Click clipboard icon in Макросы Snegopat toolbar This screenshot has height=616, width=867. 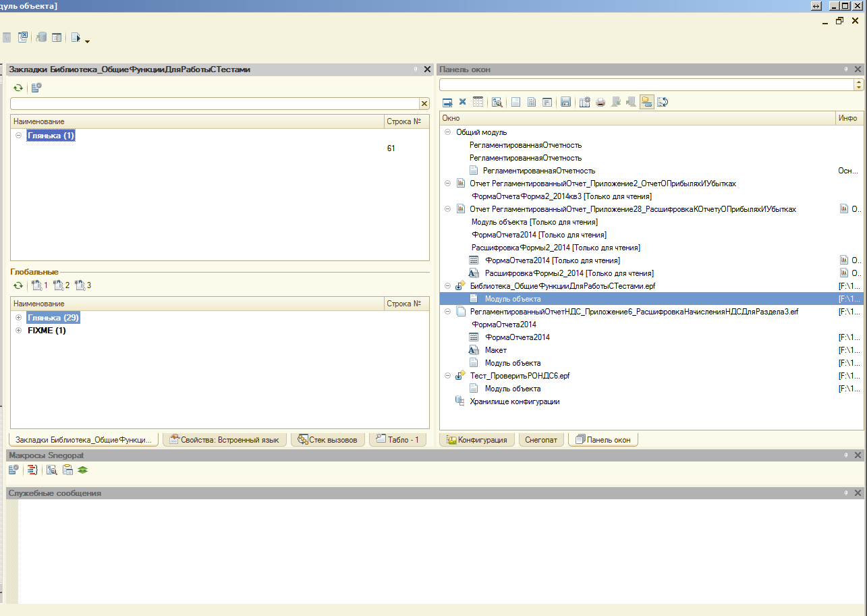coord(67,470)
